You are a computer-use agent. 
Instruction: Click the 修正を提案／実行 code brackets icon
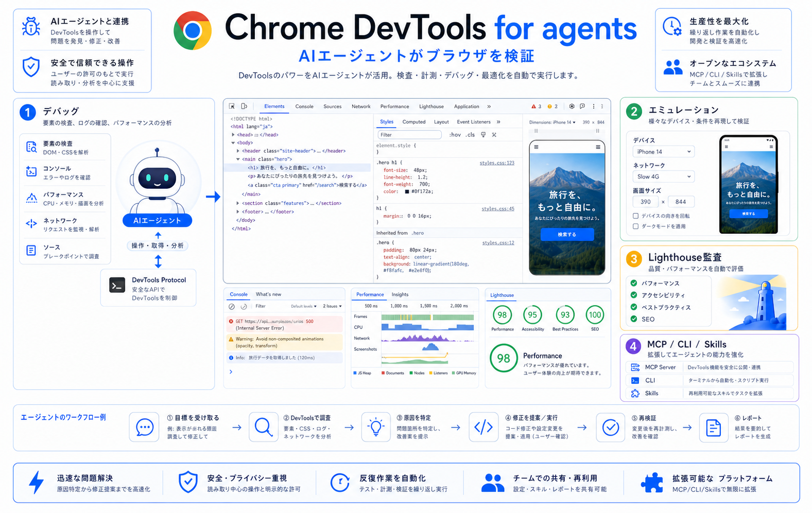[483, 427]
